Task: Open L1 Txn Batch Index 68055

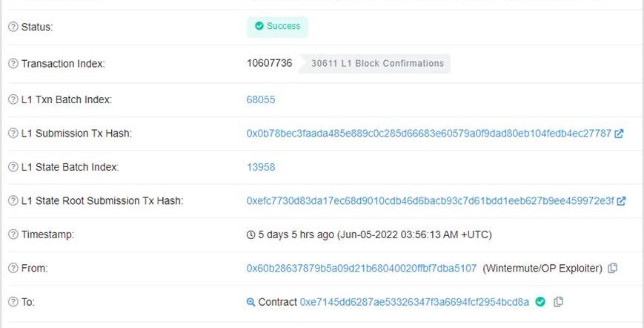Action: tap(261, 99)
